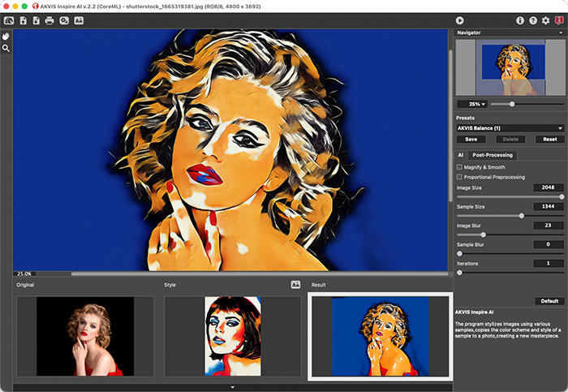Select the AI tab
This screenshot has width=568, height=392.
coord(460,154)
